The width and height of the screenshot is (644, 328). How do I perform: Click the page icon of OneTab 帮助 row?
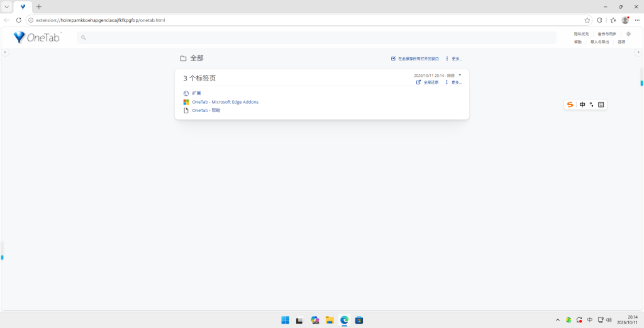186,111
